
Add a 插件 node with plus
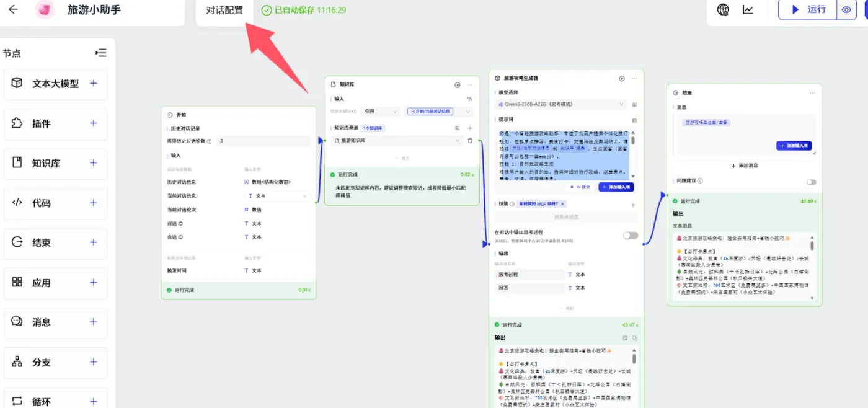[x=94, y=123]
